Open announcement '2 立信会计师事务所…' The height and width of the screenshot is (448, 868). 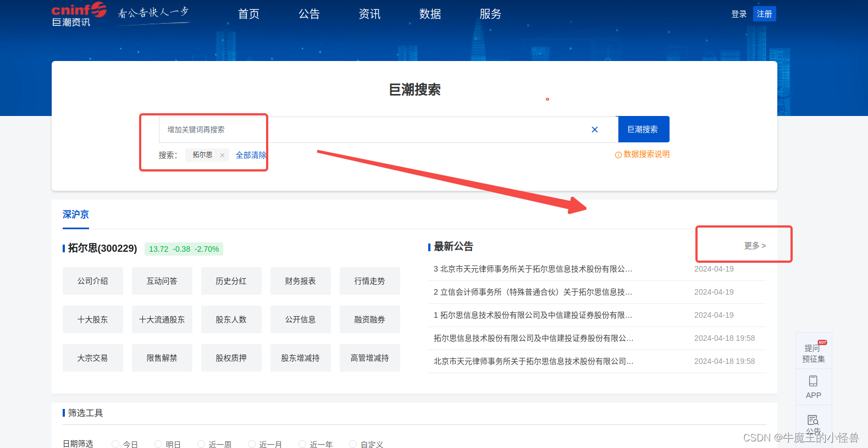pos(533,292)
